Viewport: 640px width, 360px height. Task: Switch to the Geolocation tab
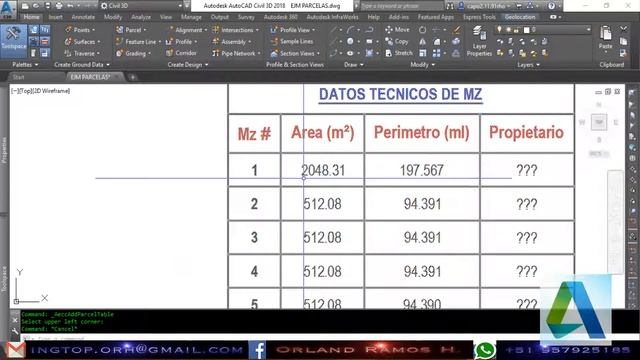pyautogui.click(x=520, y=17)
